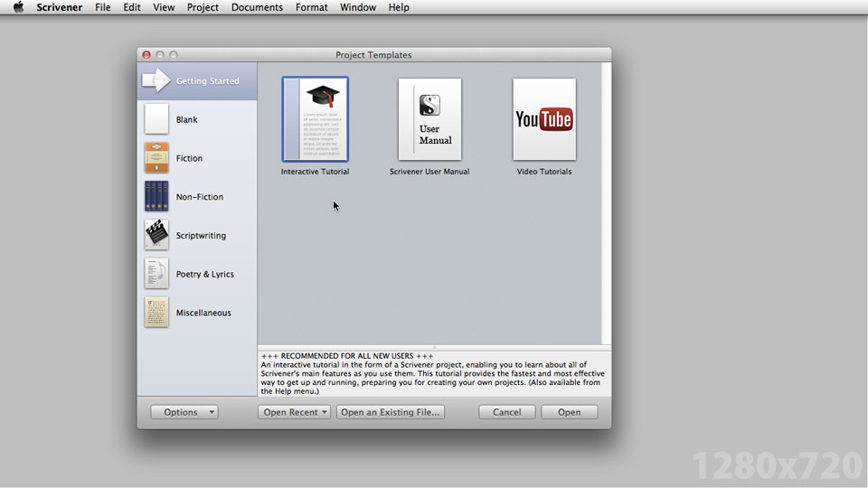The width and height of the screenshot is (868, 488).
Task: Open the View menu
Action: pos(164,7)
